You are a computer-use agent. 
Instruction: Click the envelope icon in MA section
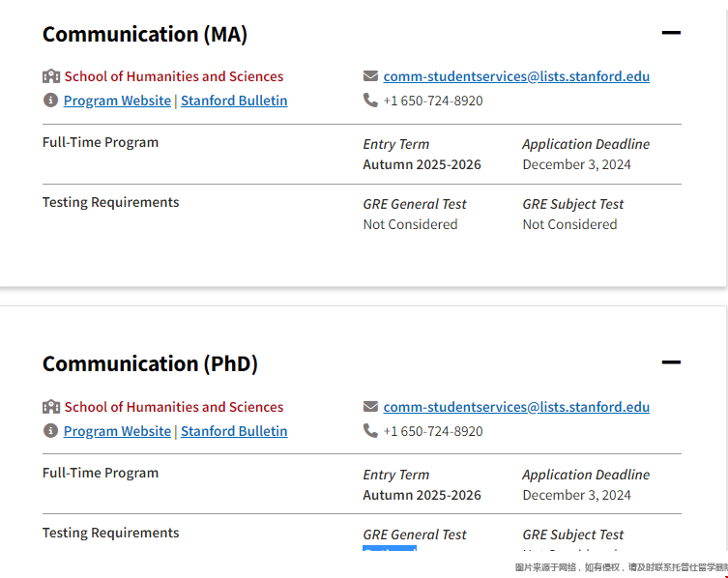pyautogui.click(x=370, y=75)
